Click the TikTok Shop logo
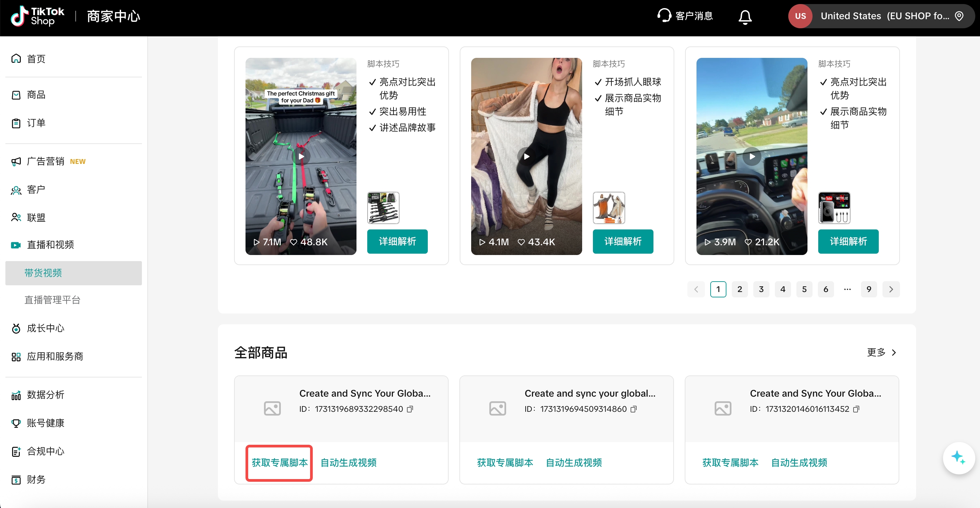This screenshot has height=508, width=980. (x=38, y=16)
